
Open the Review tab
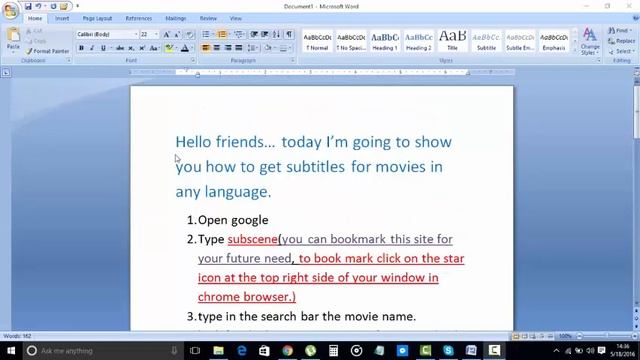click(208, 18)
